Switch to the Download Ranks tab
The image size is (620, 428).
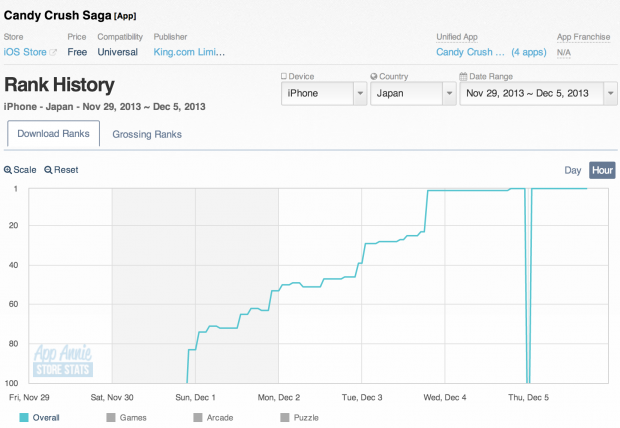tap(53, 134)
